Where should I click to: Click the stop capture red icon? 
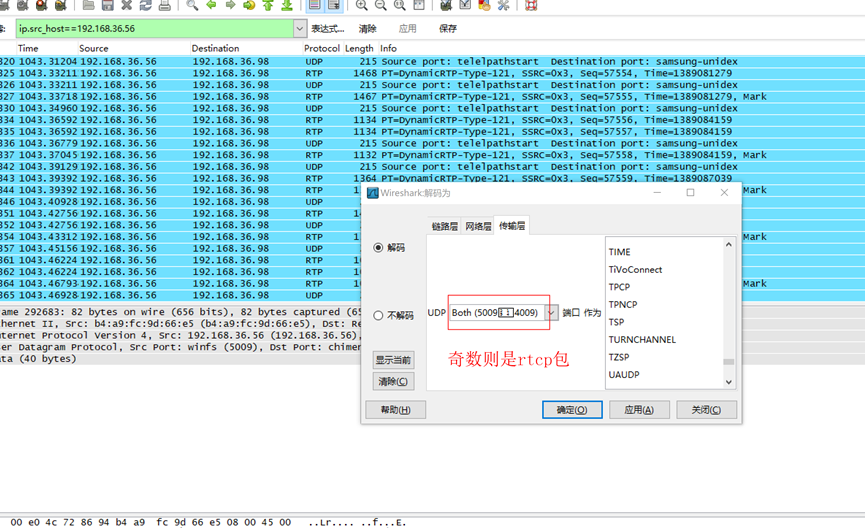tap(41, 5)
